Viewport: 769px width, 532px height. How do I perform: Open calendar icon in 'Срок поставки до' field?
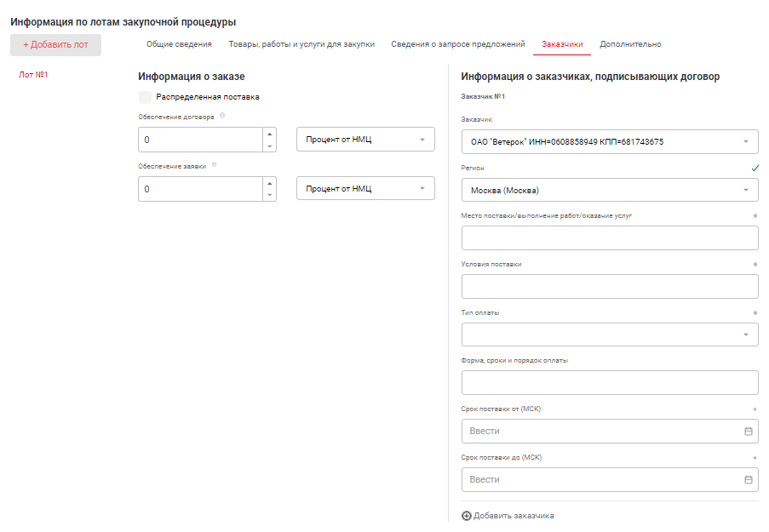pos(748,480)
